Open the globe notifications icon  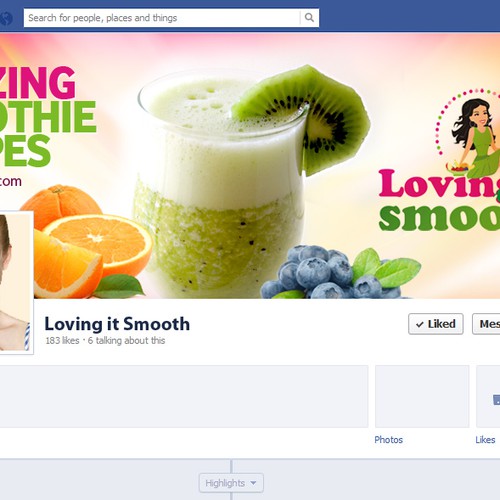[6, 18]
